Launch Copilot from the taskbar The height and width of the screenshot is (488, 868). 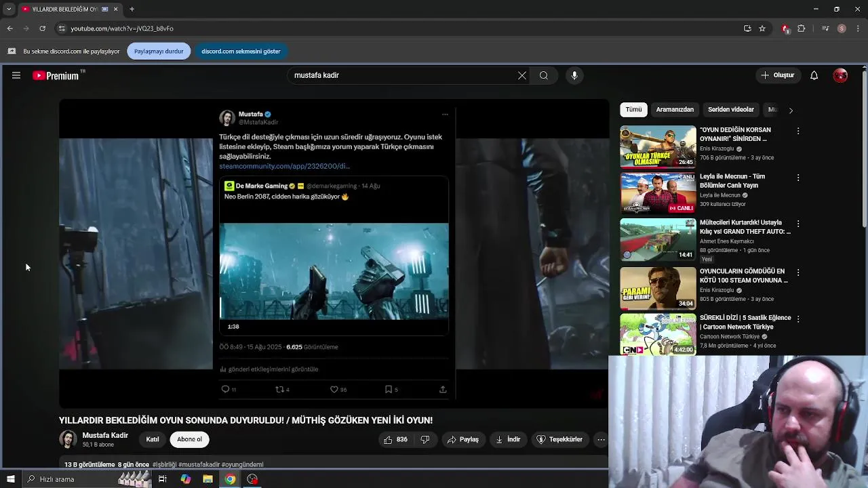pyautogui.click(x=185, y=479)
